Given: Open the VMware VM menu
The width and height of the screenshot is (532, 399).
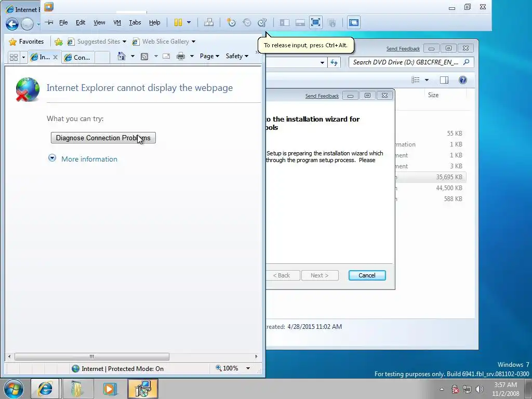Looking at the screenshot, I should click(x=117, y=22).
